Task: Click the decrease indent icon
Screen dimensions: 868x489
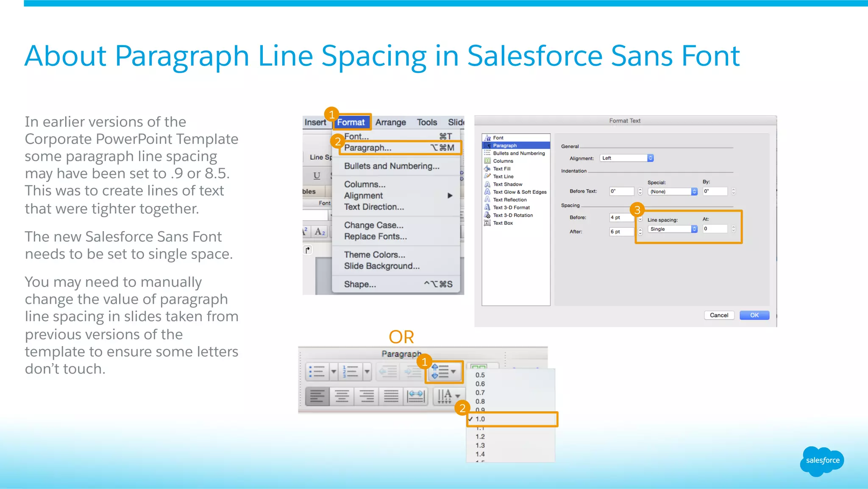Action: pos(388,372)
